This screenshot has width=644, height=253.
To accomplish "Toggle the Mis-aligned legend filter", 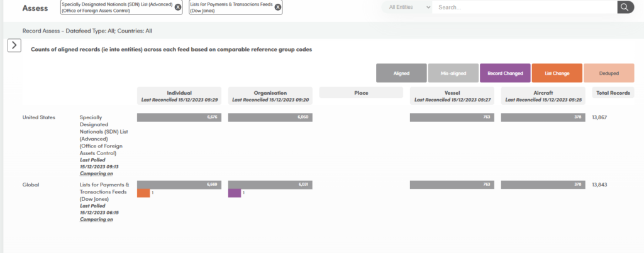I will pos(453,73).
